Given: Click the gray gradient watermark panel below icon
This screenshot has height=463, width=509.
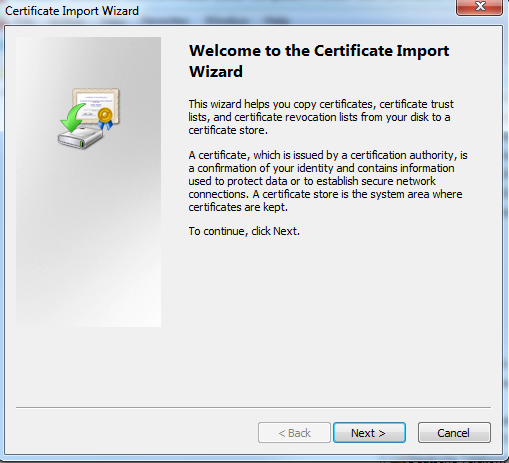Looking at the screenshot, I should [x=88, y=240].
